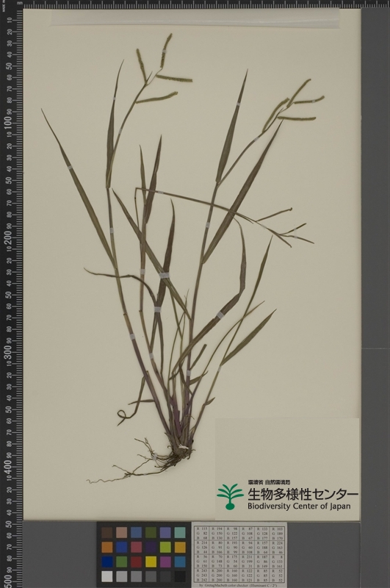Click the dark brown swatch in the top row
Screen dimensions: 390x588
point(106,532)
